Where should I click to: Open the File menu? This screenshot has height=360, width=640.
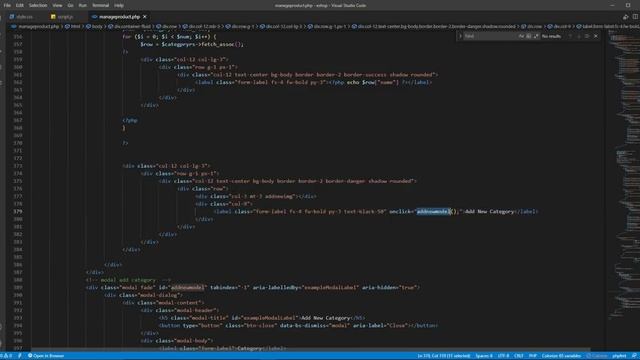point(7,5)
